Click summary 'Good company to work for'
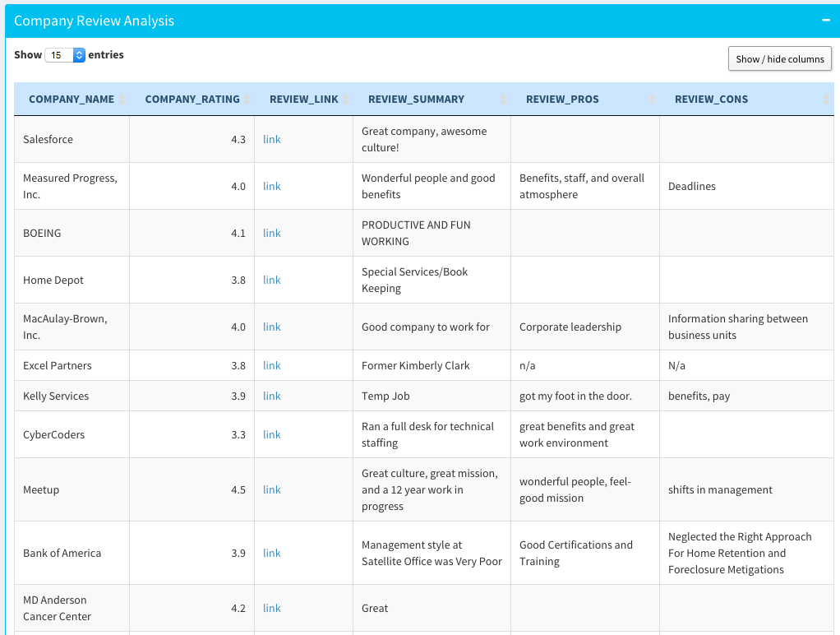Screen dimensions: 840x635 click(426, 327)
